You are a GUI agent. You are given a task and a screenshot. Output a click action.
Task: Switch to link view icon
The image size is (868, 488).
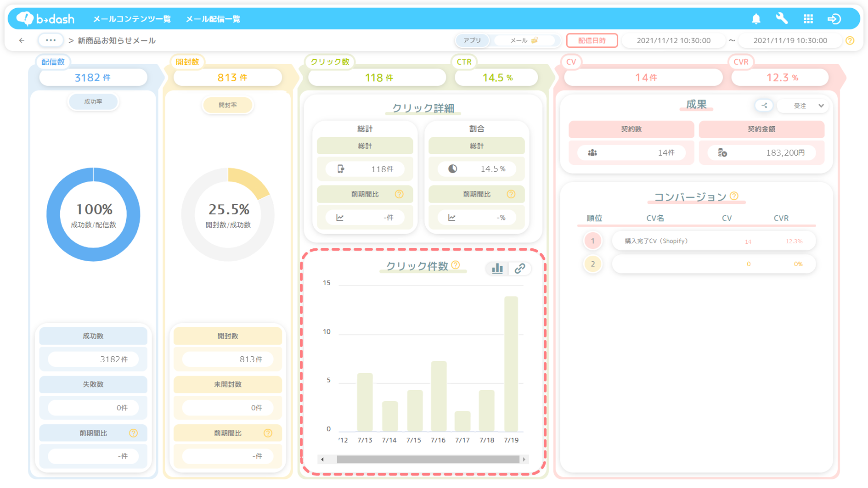click(x=520, y=269)
